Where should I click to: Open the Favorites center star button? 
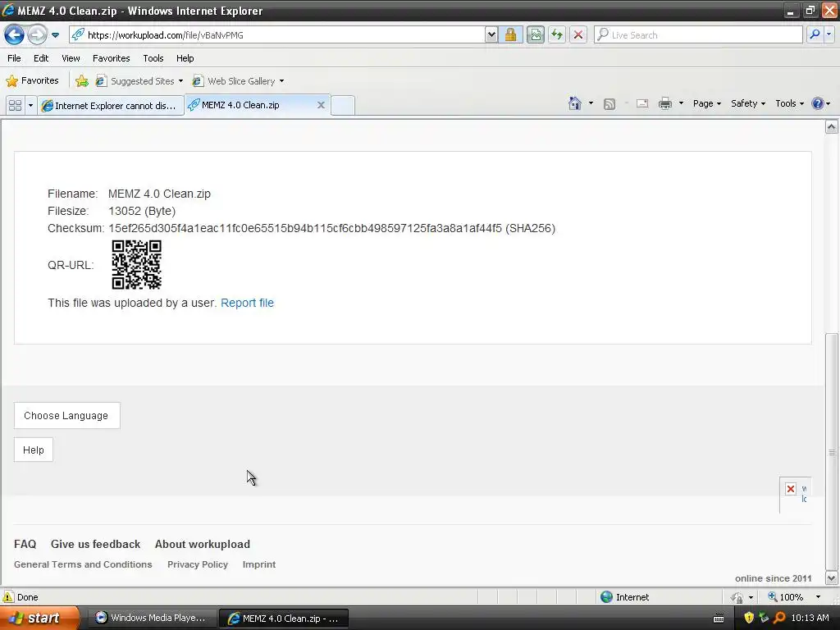pyautogui.click(x=32, y=81)
